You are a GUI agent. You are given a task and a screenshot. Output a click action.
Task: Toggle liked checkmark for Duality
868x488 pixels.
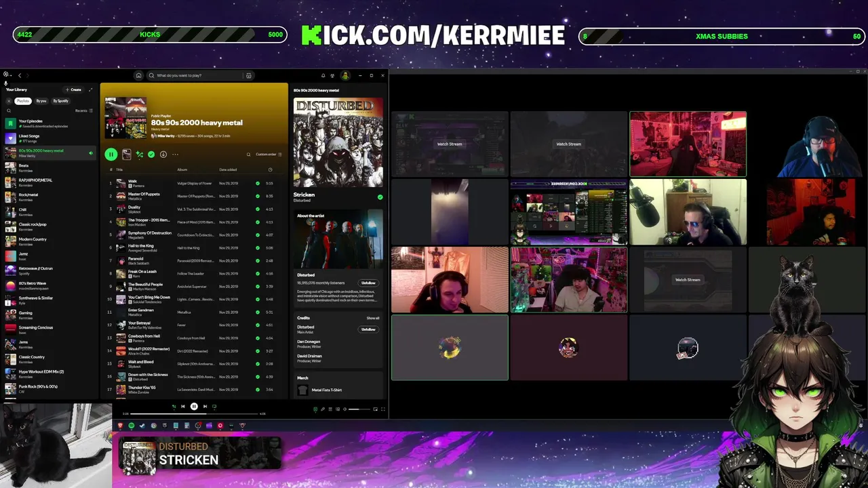click(x=258, y=209)
